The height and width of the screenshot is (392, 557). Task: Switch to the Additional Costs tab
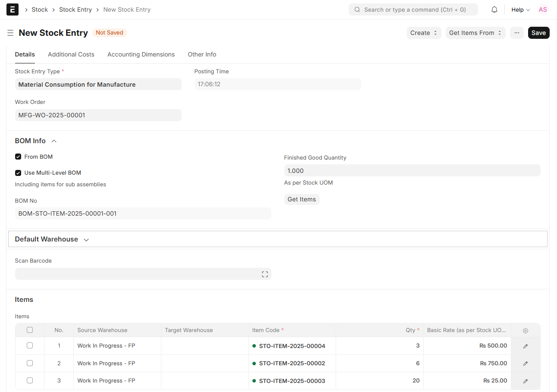[x=71, y=54]
